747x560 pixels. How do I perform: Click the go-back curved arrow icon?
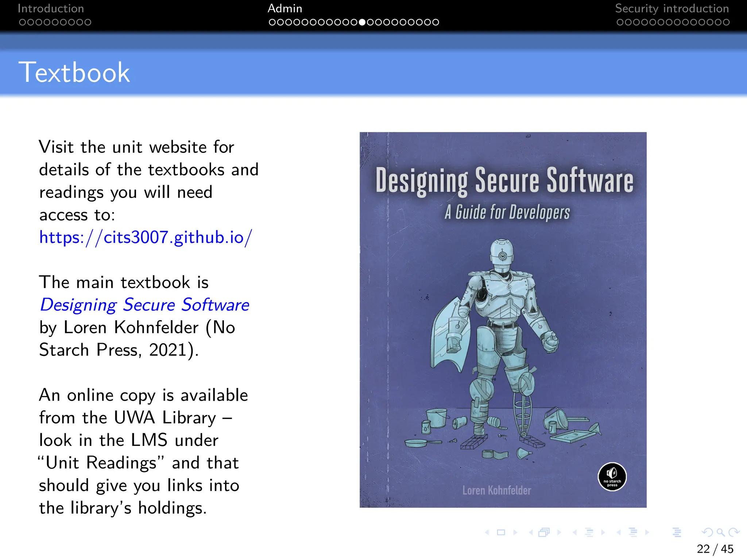click(707, 533)
